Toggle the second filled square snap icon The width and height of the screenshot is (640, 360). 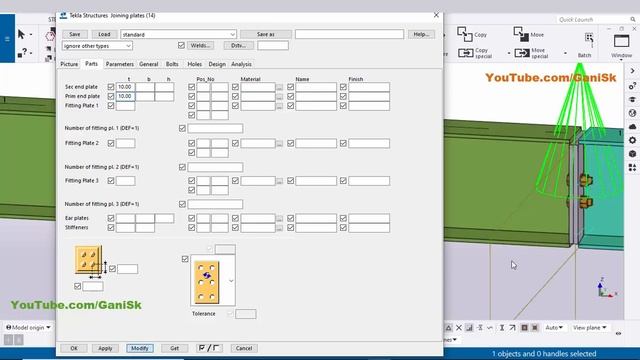click(x=535, y=328)
